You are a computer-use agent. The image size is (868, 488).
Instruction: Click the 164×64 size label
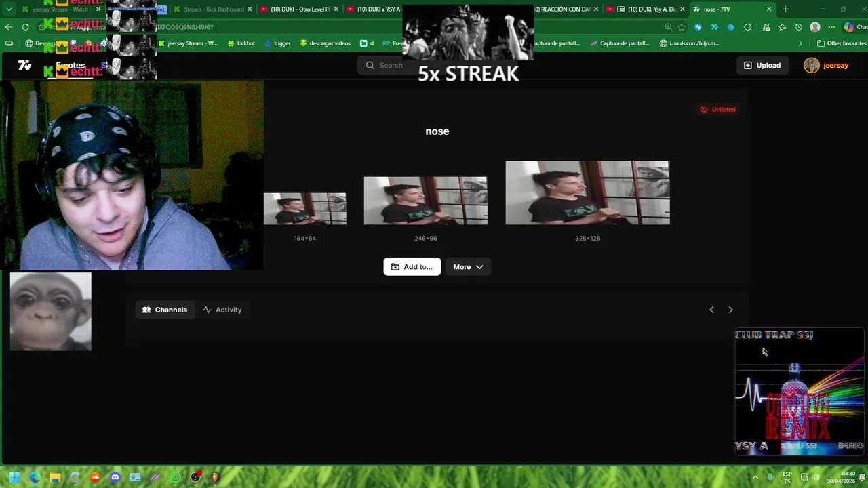(305, 238)
